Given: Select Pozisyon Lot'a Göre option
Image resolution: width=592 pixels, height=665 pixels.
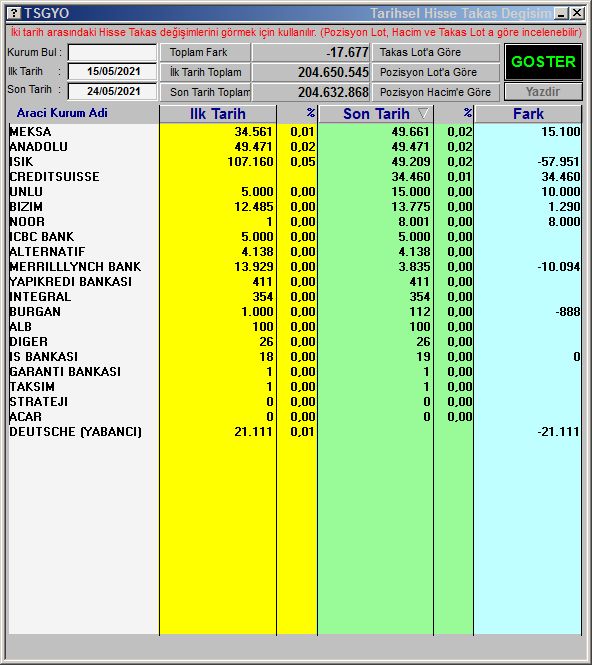Looking at the screenshot, I should click(x=436, y=72).
